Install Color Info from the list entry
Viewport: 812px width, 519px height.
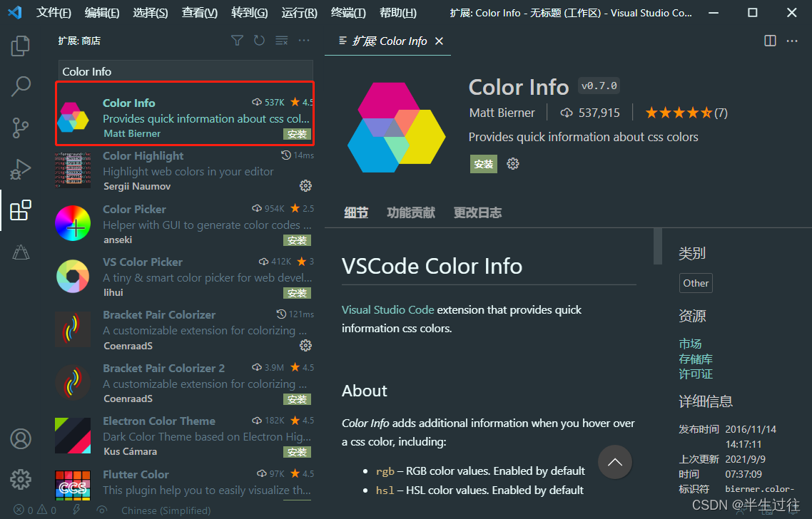[298, 135]
